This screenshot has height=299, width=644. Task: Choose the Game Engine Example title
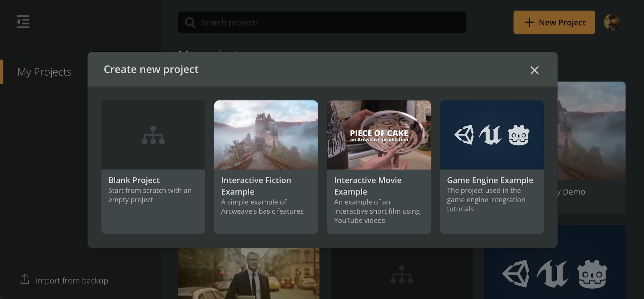tap(490, 180)
